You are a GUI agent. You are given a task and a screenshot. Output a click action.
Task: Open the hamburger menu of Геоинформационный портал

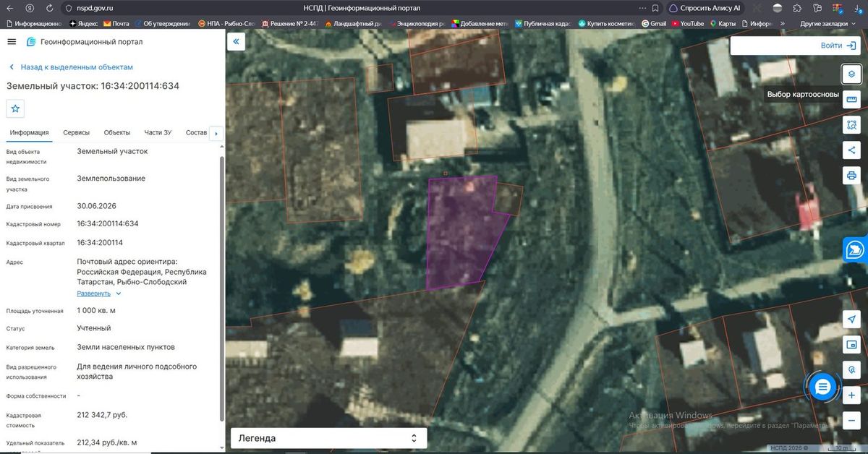[12, 42]
